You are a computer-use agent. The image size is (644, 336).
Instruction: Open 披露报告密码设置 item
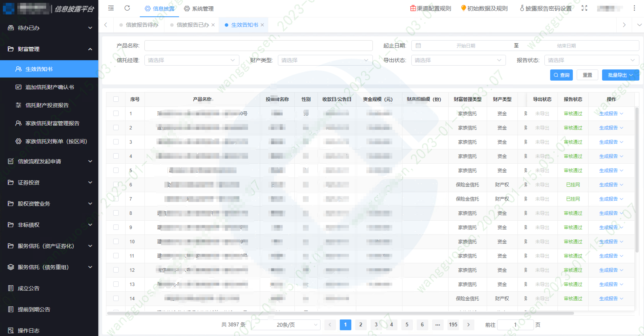pos(546,8)
